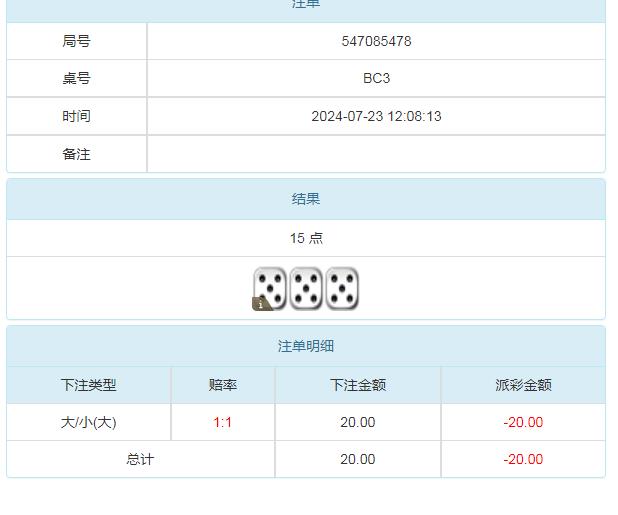Click the 赔率 column header
Viewport: 618px width, 515px height.
(x=223, y=385)
